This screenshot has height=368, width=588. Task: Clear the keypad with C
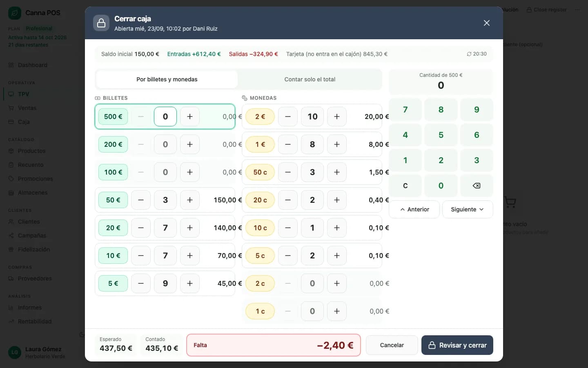[405, 186]
